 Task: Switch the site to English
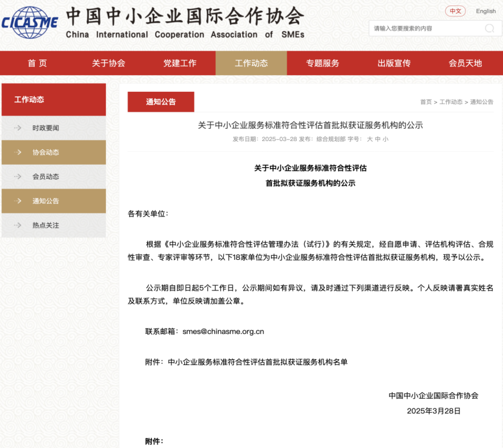[x=485, y=11]
